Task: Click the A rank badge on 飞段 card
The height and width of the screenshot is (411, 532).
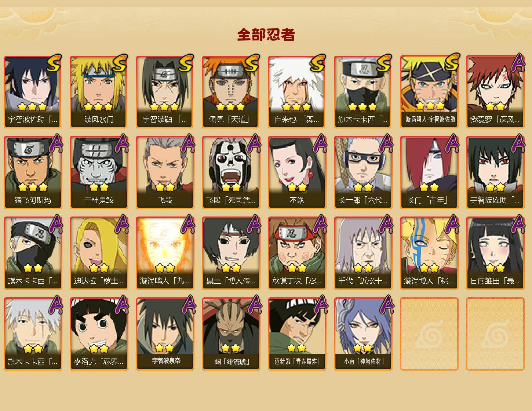Action: pos(188,143)
